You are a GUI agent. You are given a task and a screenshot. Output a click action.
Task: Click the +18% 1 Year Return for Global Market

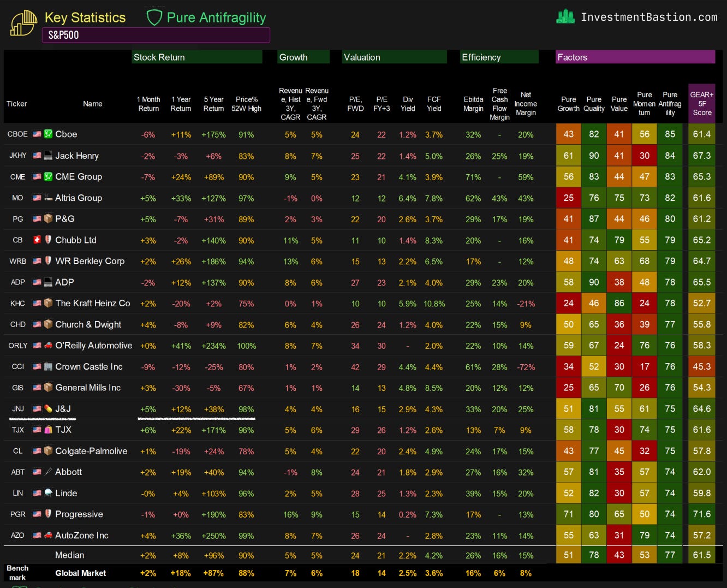coord(181,573)
